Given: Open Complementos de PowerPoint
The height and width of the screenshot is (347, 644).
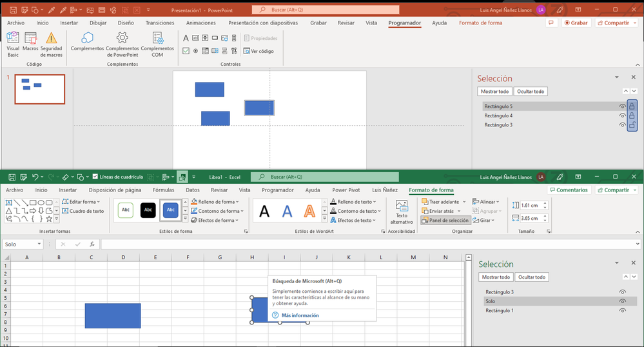Looking at the screenshot, I should click(x=122, y=45).
